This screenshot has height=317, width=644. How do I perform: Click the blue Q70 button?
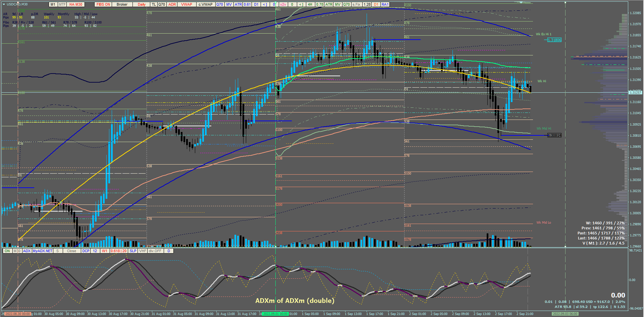(x=220, y=4)
